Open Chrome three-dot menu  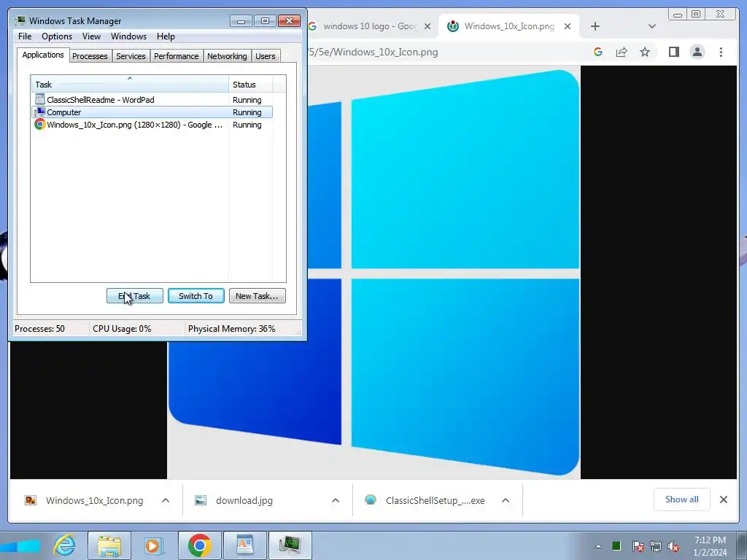[x=721, y=52]
